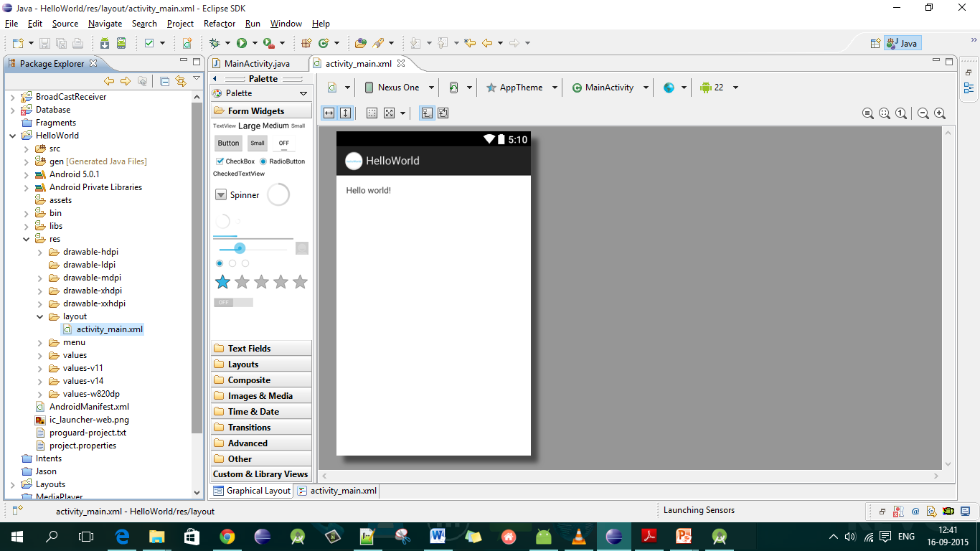Screen dimensions: 980x551
Task: Click the OFF toggle button widget
Action: [x=284, y=143]
